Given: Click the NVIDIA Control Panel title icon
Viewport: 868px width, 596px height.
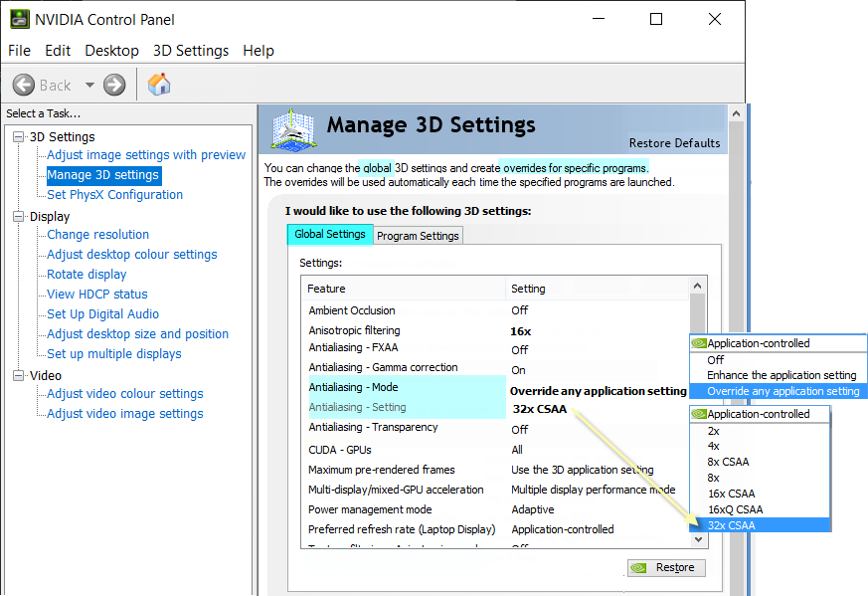Looking at the screenshot, I should coord(19,19).
